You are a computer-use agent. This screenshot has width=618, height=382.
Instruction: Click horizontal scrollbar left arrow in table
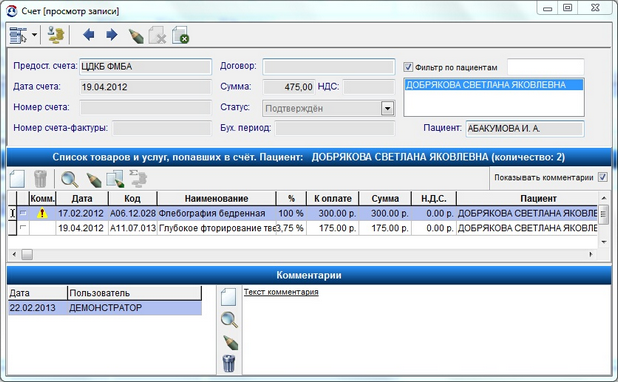[x=14, y=254]
